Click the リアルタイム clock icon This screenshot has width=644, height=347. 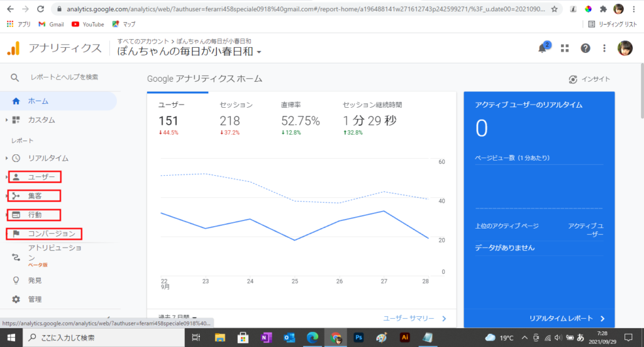click(x=16, y=158)
